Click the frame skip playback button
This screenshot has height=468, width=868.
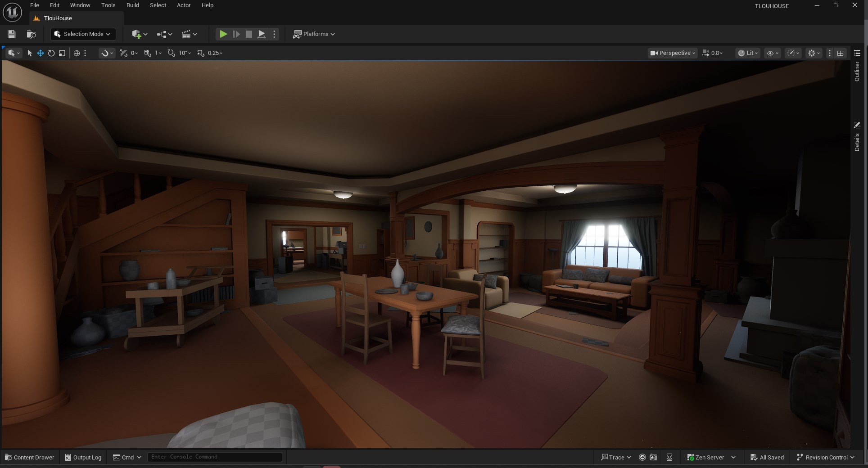(x=236, y=34)
